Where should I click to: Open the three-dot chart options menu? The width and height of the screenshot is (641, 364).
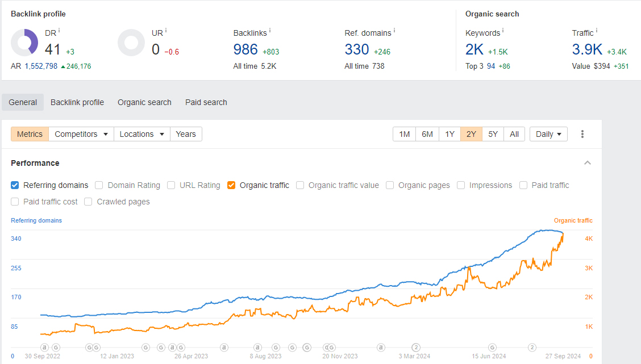coord(582,134)
